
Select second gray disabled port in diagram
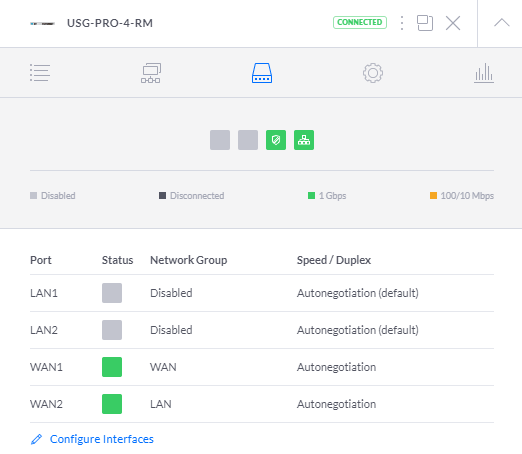click(248, 140)
